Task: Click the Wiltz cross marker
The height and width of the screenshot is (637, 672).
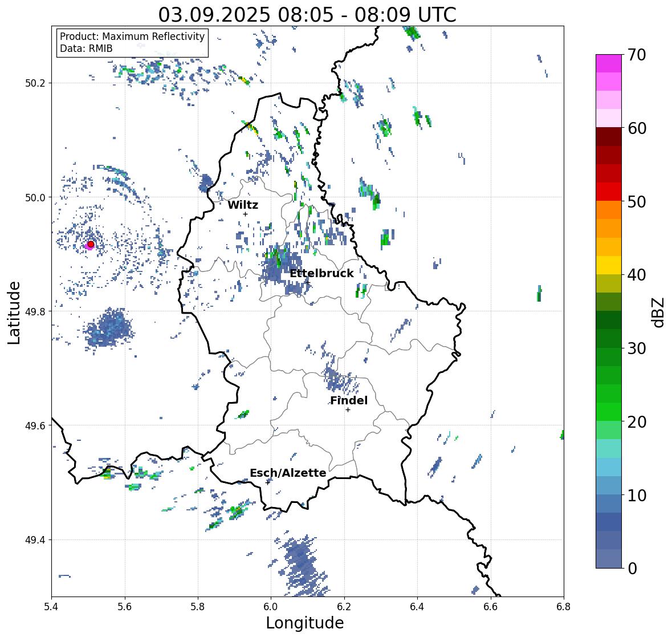Action: click(x=245, y=214)
